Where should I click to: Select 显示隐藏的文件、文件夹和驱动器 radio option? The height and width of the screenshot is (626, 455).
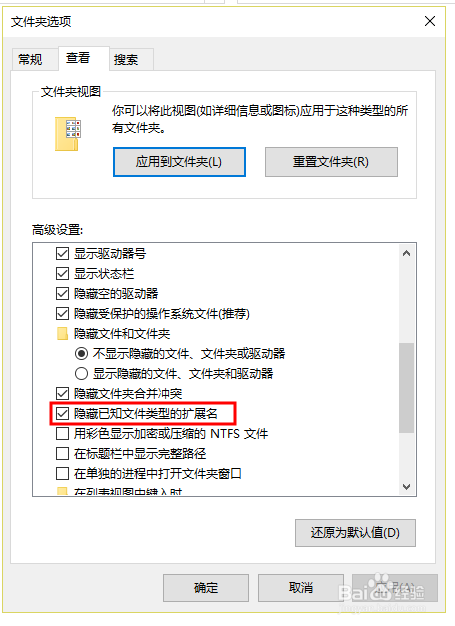coord(81,374)
